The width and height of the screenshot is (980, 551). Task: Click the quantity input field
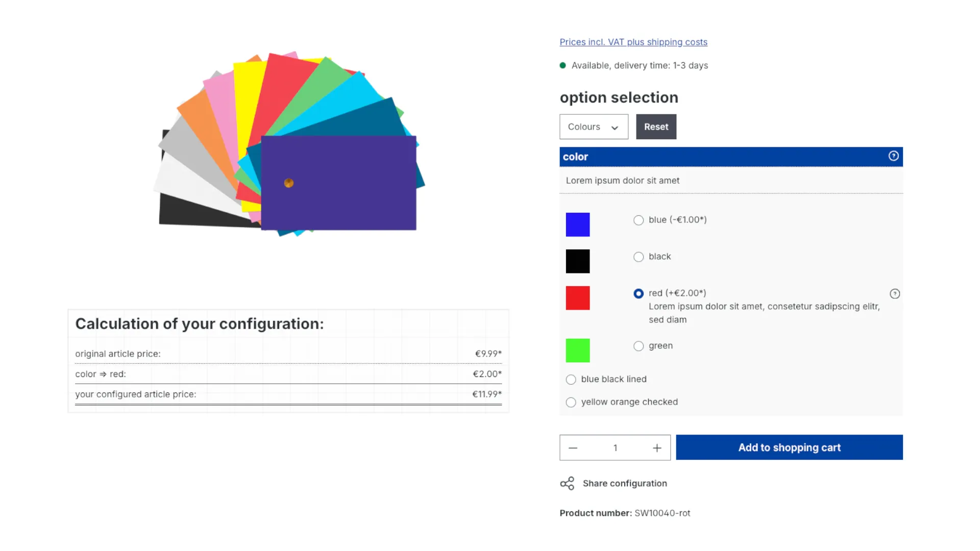615,447
